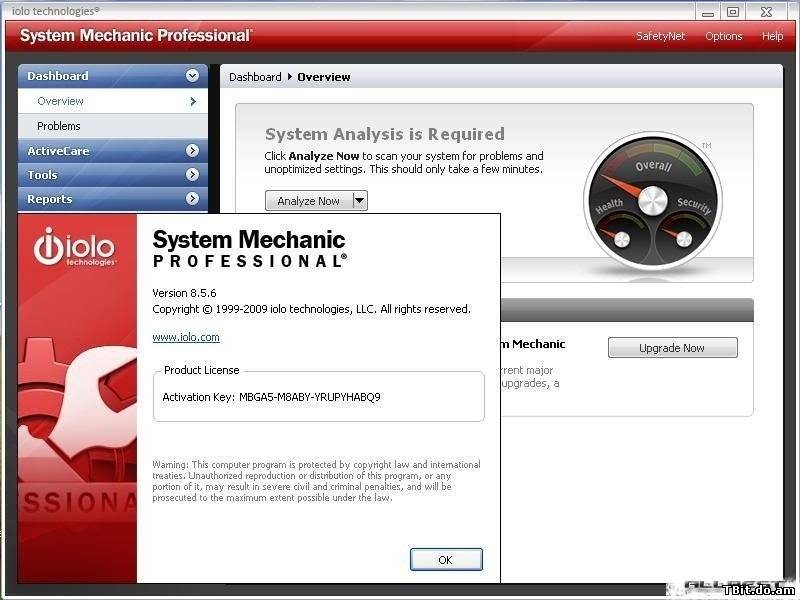Expand the Reports section arrow

192,198
